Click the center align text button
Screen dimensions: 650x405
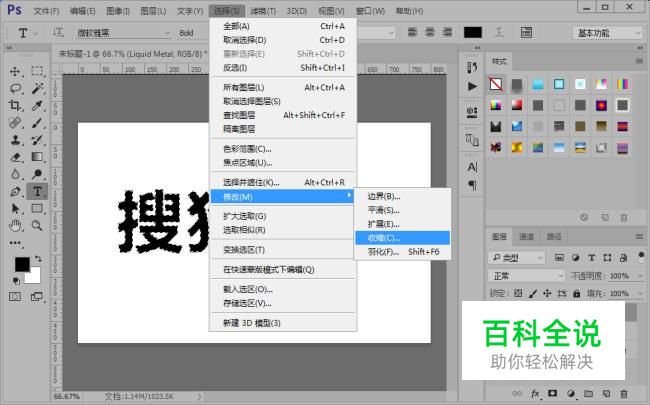tap(430, 32)
